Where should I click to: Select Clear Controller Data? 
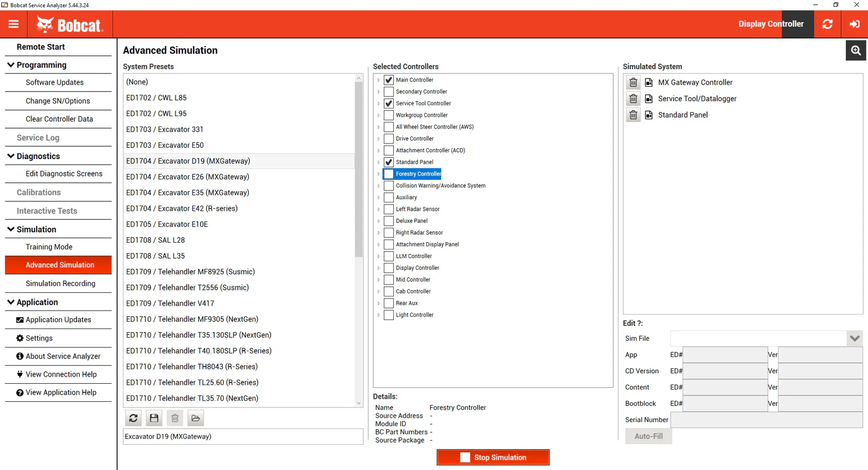coord(58,119)
